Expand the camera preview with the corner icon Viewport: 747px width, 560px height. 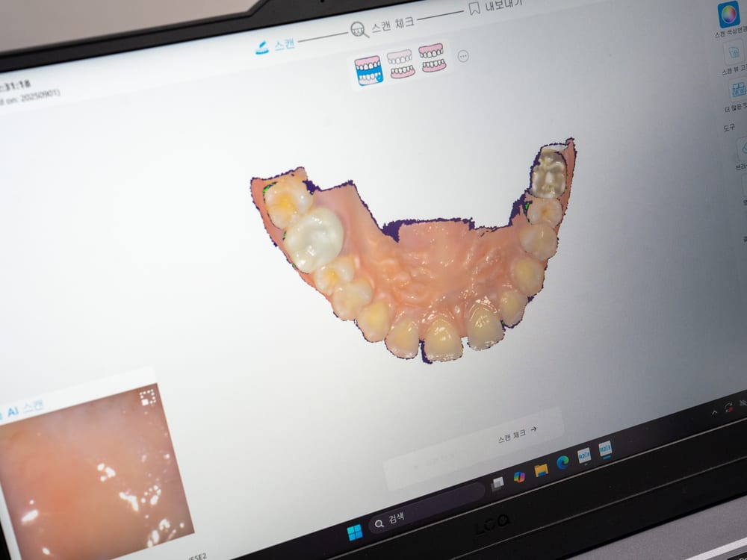[148, 398]
